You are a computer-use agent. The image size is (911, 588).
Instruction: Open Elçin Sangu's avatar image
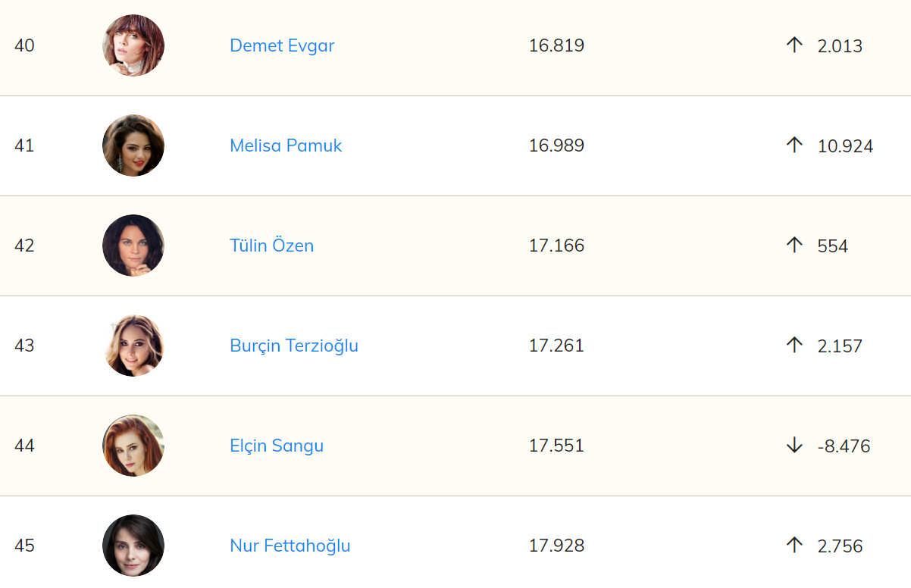133,446
